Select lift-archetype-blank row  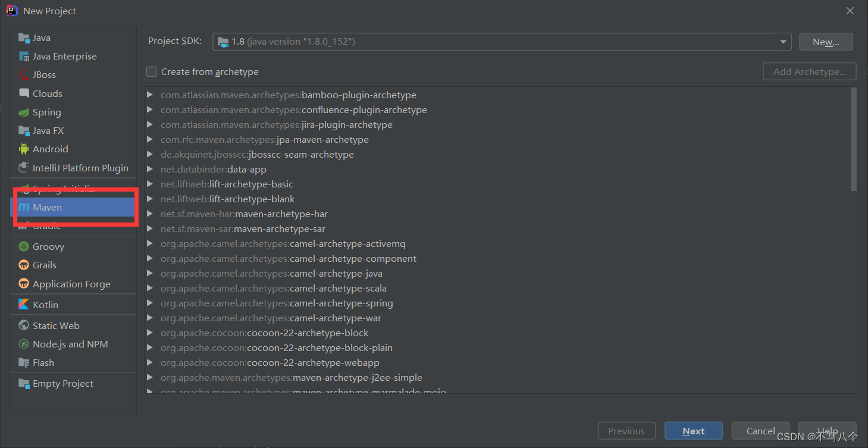tap(497, 199)
